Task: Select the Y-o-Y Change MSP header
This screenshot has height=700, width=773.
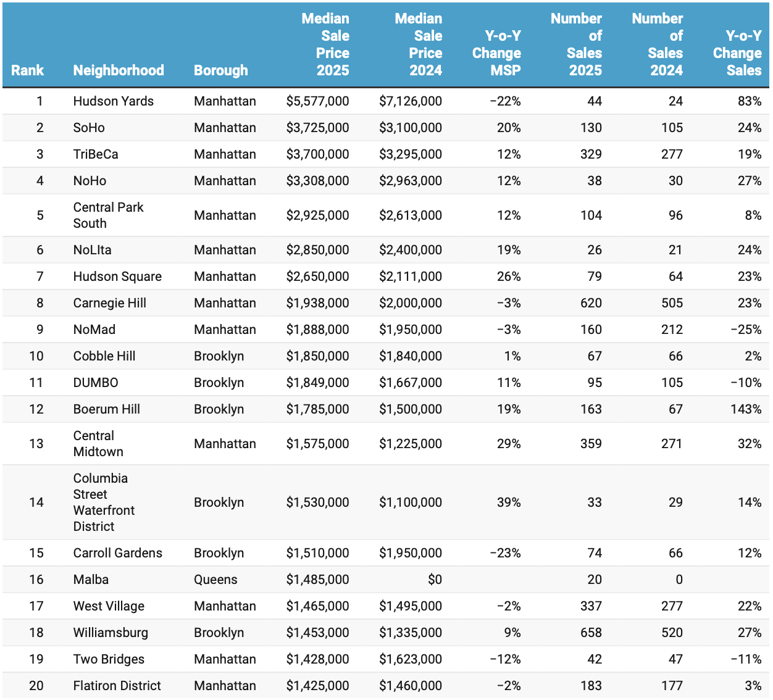Action: pos(496,53)
